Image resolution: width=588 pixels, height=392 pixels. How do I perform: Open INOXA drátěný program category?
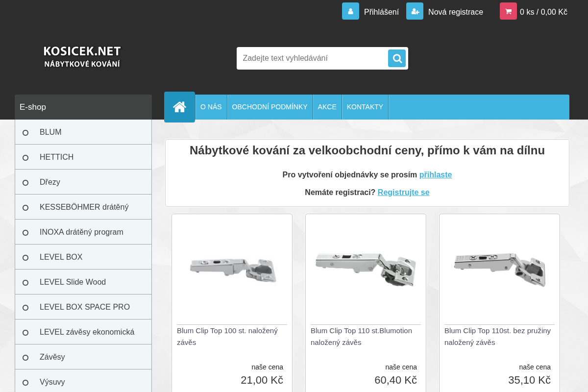83,232
